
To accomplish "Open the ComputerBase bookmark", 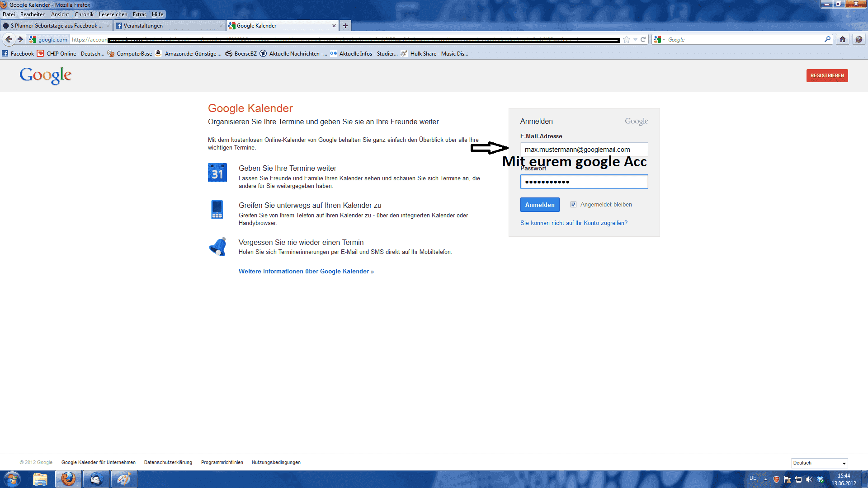I will [130, 54].
